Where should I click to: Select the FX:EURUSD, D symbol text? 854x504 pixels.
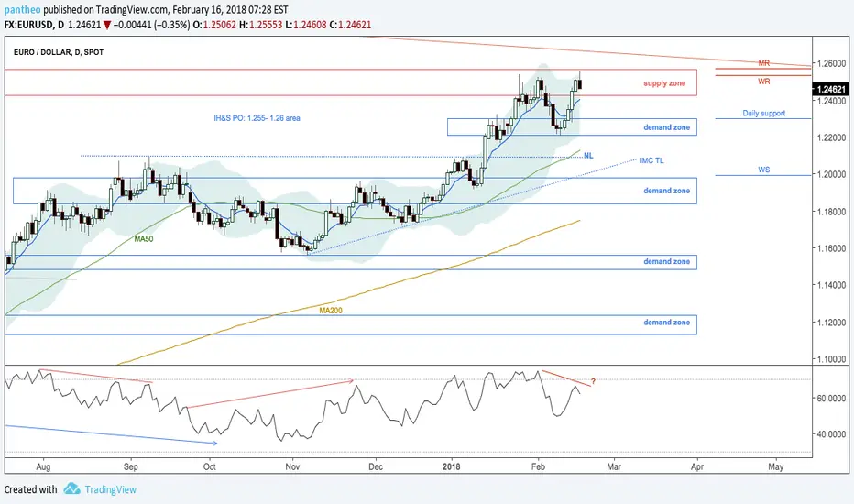pos(34,25)
